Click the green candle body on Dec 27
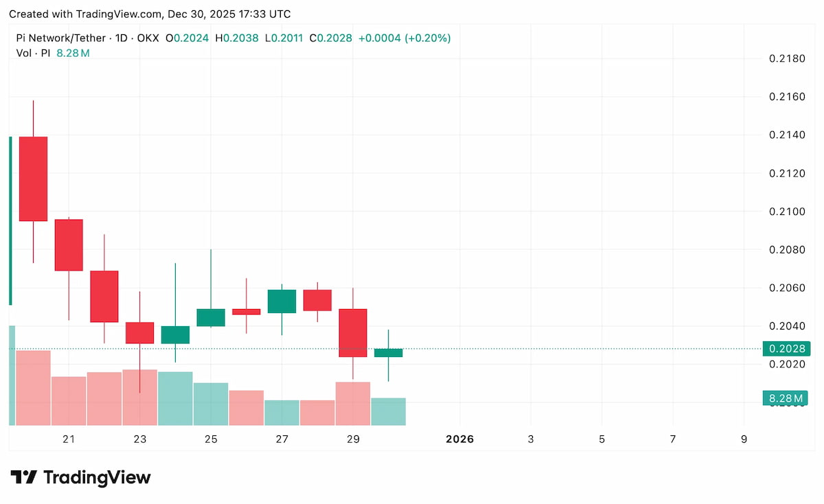 pyautogui.click(x=282, y=301)
